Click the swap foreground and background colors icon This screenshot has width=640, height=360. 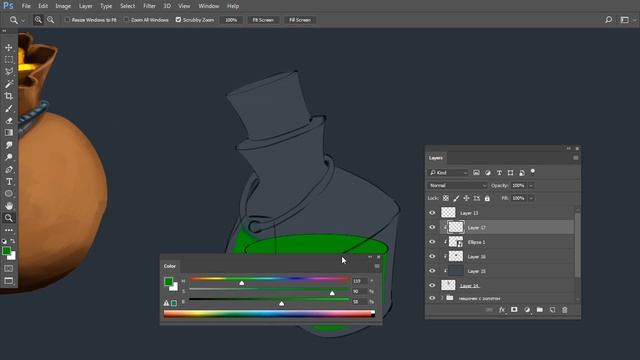[x=13, y=241]
